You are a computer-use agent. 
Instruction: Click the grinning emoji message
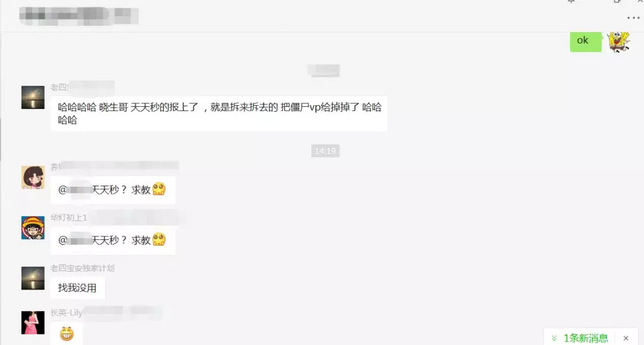(x=67, y=334)
